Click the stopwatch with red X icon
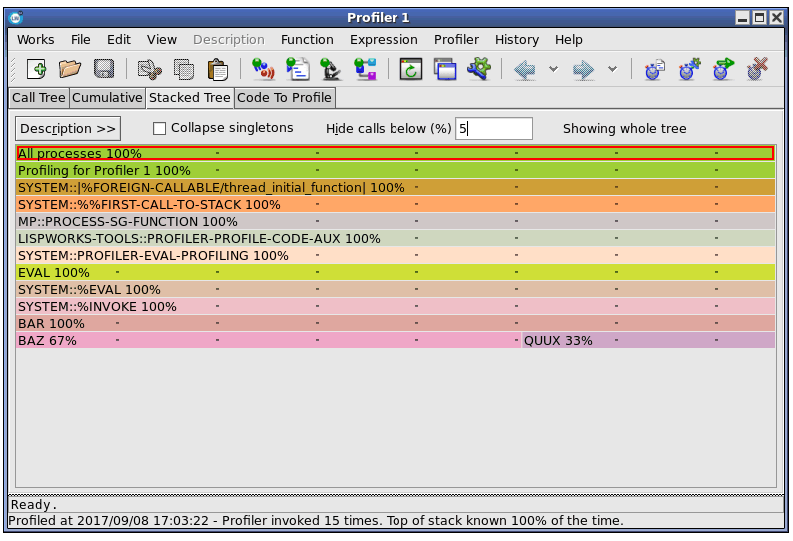The width and height of the screenshot is (793, 541). point(758,68)
